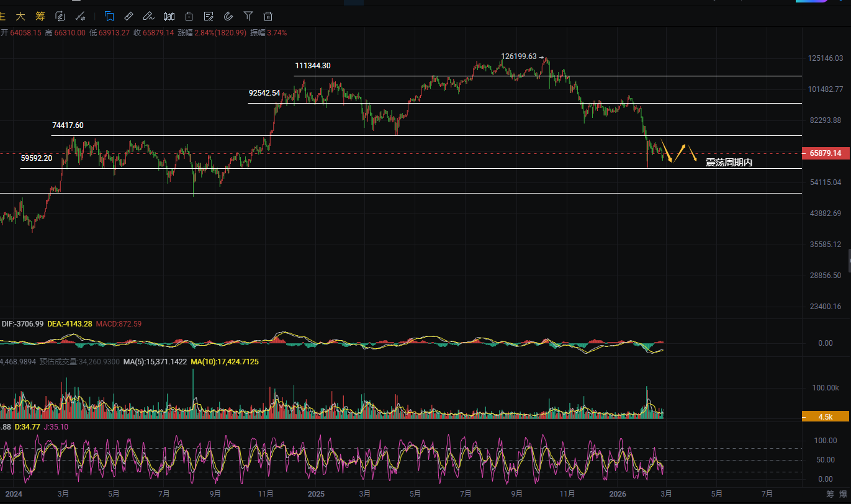Click the 126199.63 high price marker
Screen dimensions: 851x504
click(520, 56)
